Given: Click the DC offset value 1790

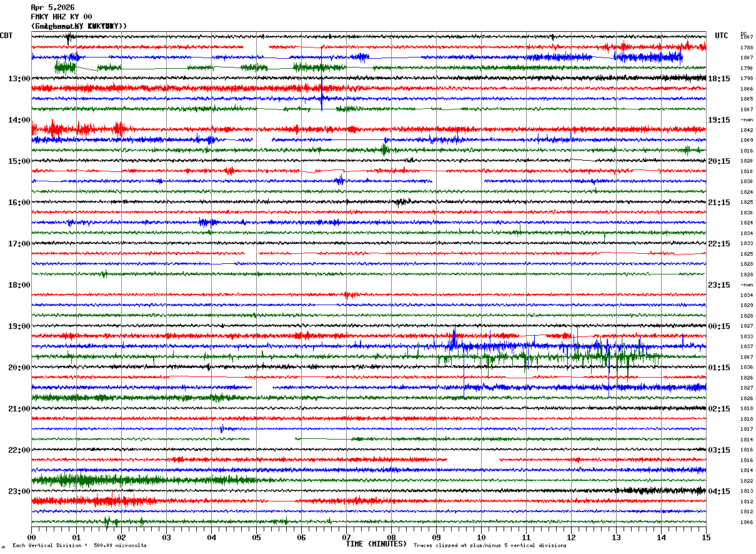Looking at the screenshot, I should [x=747, y=68].
